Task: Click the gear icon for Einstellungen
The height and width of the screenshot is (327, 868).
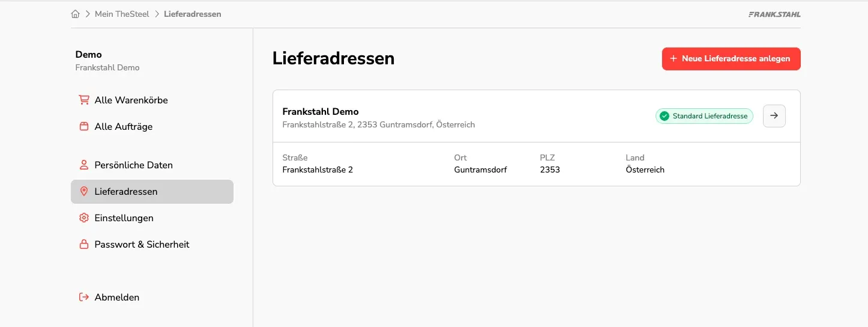Action: click(x=84, y=218)
